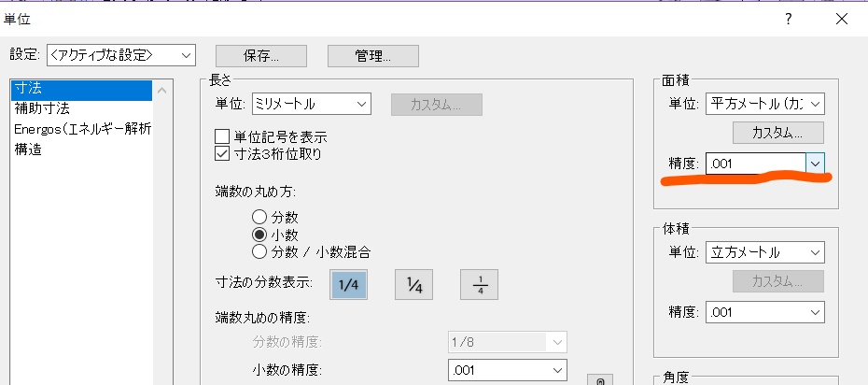868x385 pixels.
Task: Open the 設定 active settings dropdown
Action: point(121,55)
